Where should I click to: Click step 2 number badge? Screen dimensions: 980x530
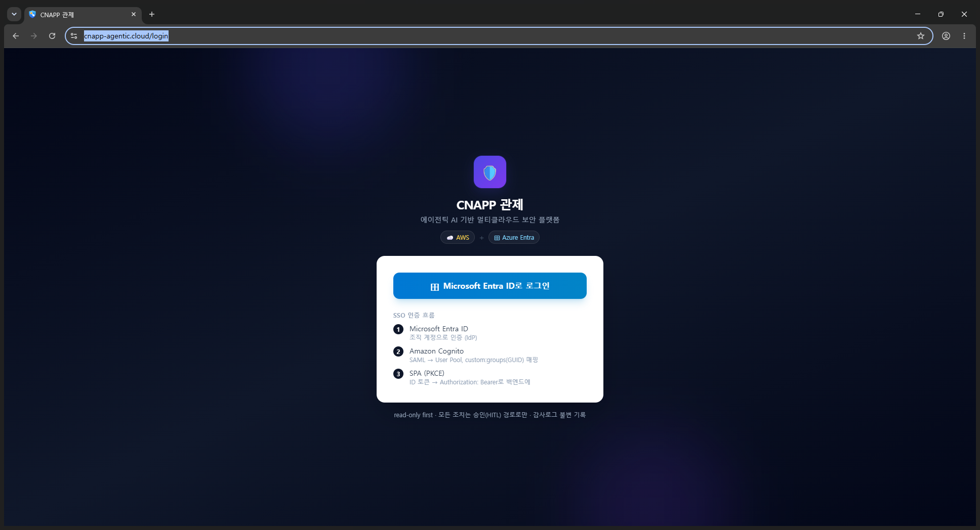coord(398,351)
